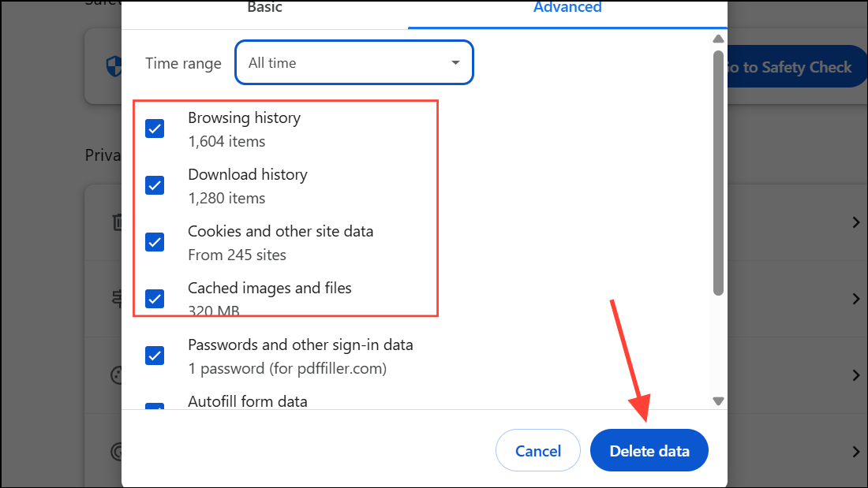Uncheck Browsing history with 1,604 items

pyautogui.click(x=154, y=128)
